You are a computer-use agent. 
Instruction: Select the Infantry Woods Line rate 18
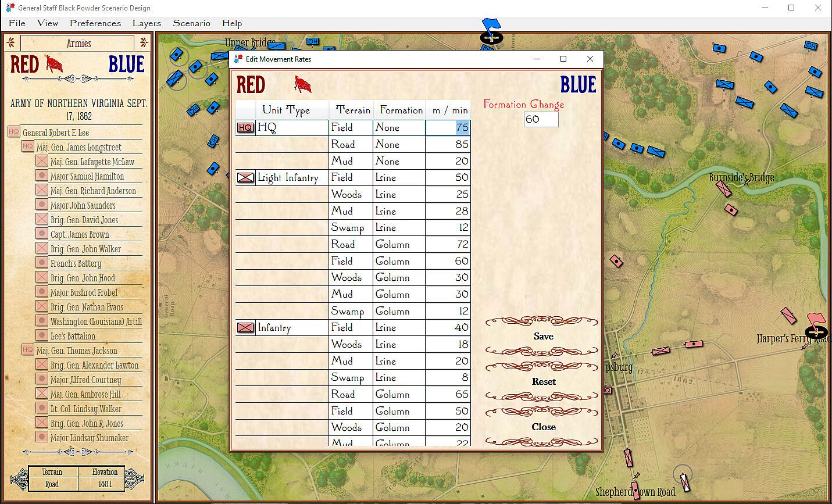(x=448, y=344)
